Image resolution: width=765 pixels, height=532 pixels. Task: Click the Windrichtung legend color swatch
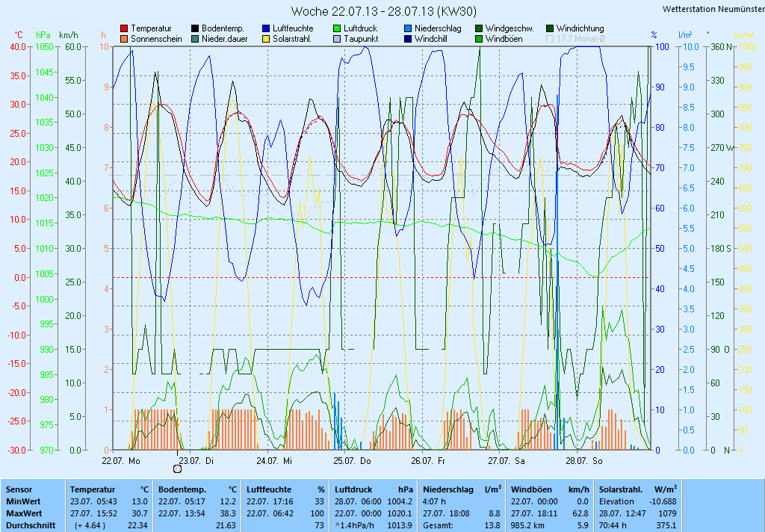point(550,29)
